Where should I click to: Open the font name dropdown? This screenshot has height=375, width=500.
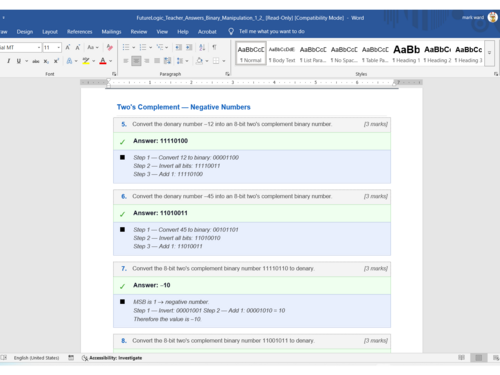[x=39, y=47]
